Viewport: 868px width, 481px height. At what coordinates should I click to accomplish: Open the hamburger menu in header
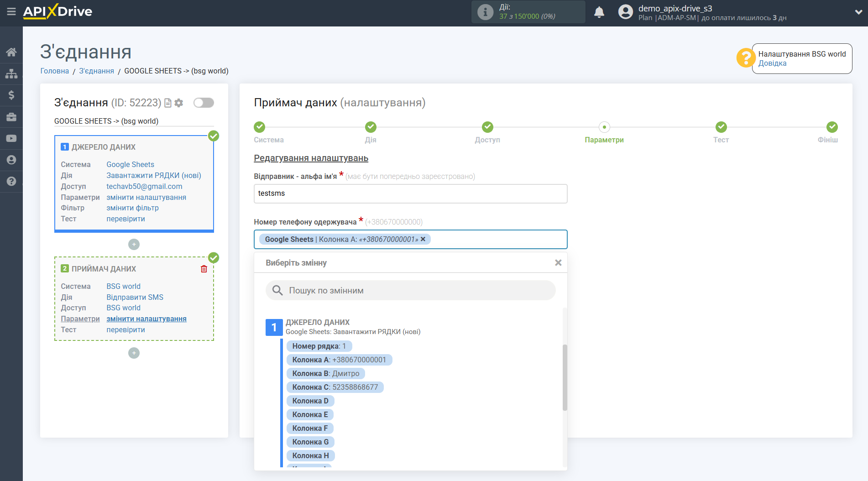click(x=11, y=12)
